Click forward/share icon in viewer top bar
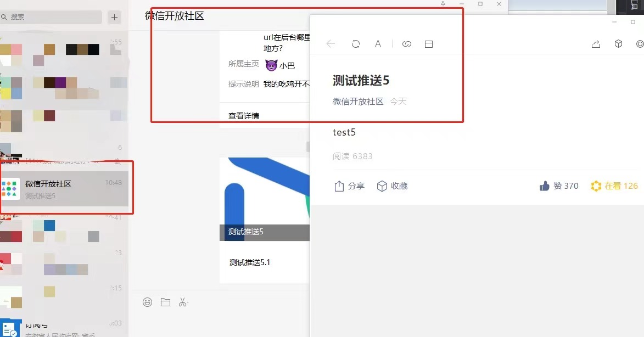644x337 pixels. 596,44
